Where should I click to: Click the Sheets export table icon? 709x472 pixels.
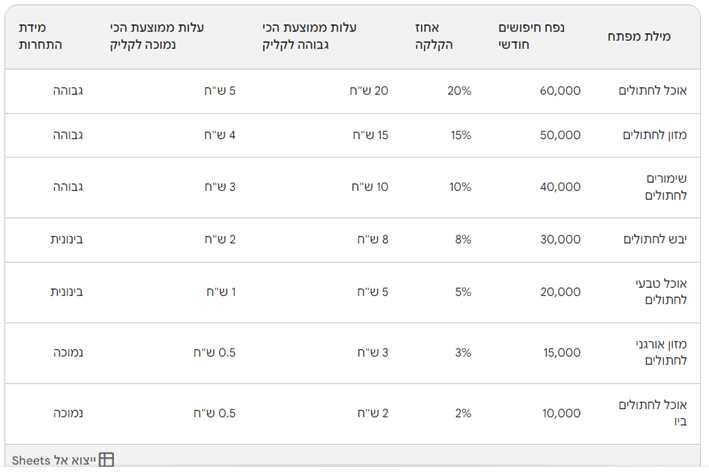coord(106,460)
